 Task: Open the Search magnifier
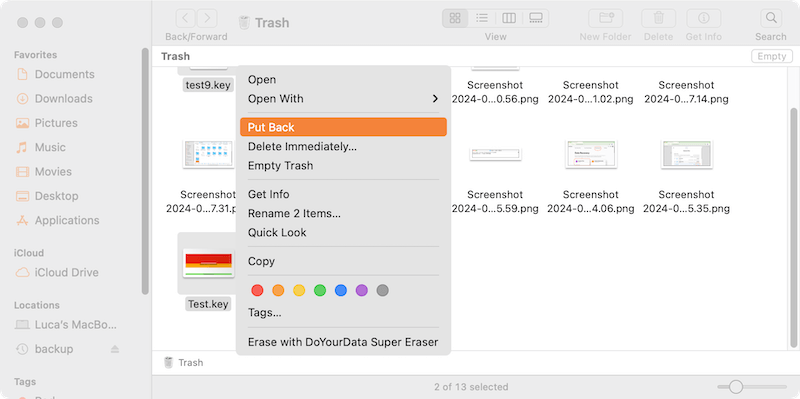(x=771, y=19)
